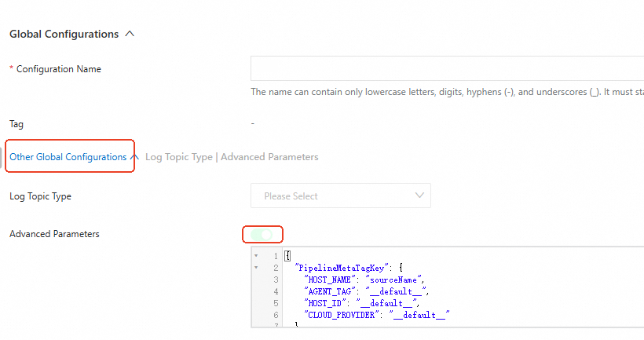
Task: Click line number 3 in editor gutter
Action: pos(276,280)
